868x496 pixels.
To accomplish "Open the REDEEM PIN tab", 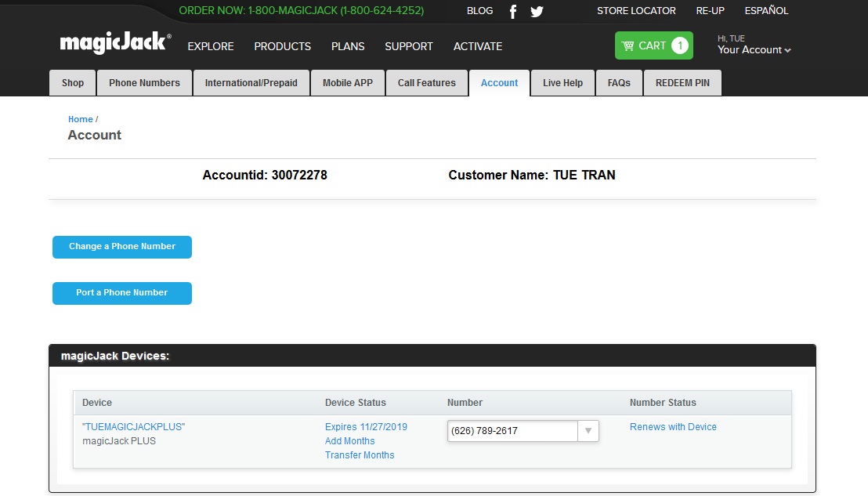I will [682, 83].
